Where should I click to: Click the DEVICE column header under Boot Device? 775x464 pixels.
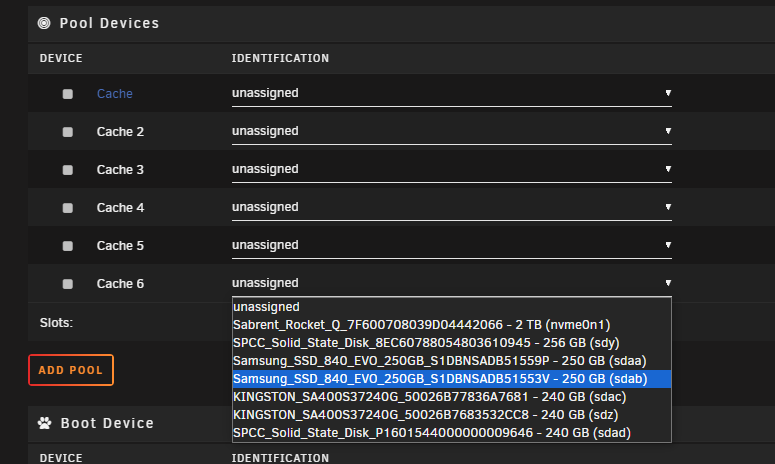61,458
